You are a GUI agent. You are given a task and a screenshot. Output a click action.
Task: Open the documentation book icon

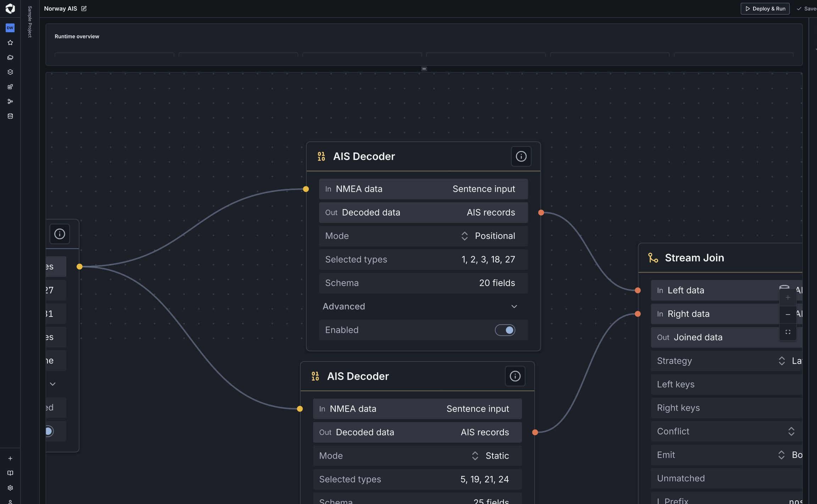coord(10,473)
